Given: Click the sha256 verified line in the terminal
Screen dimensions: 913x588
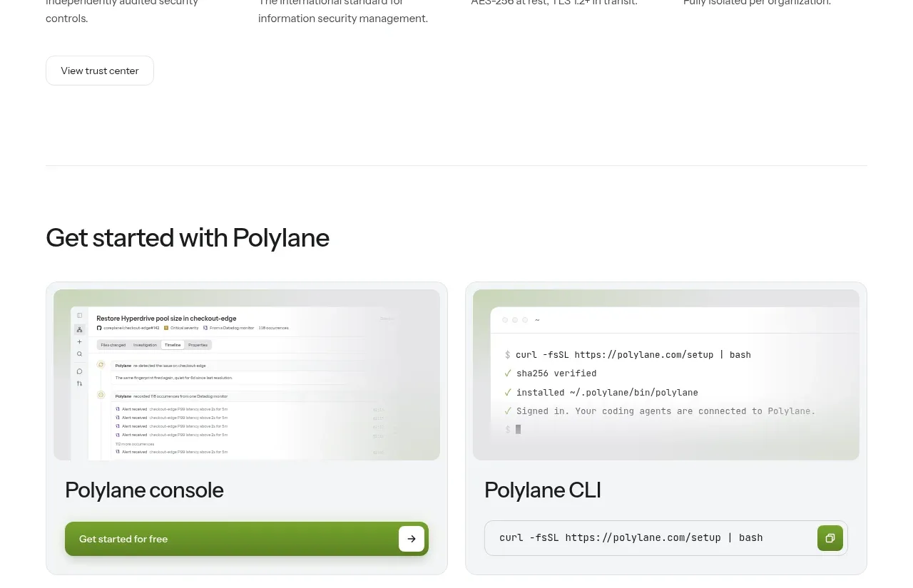Looking at the screenshot, I should tap(551, 373).
